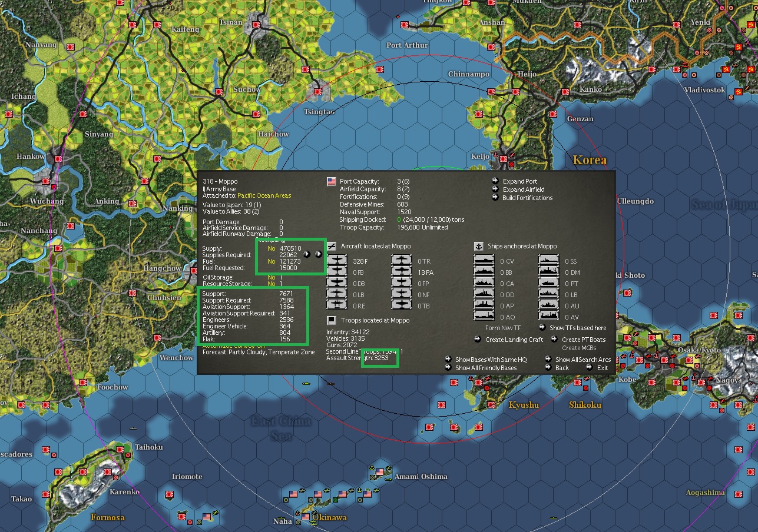The width and height of the screenshot is (758, 532).
Task: Click Expand Port
Action: coord(519,182)
